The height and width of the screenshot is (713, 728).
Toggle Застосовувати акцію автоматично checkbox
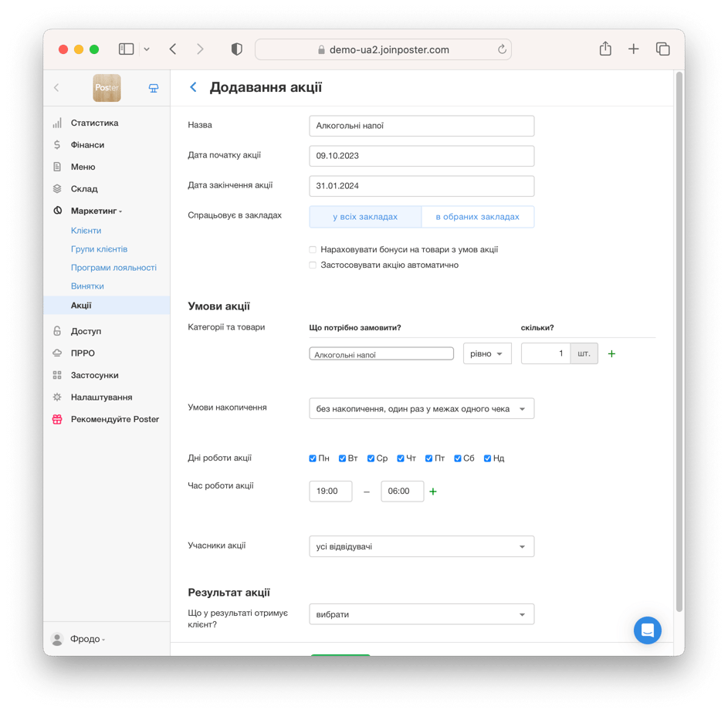click(x=313, y=265)
